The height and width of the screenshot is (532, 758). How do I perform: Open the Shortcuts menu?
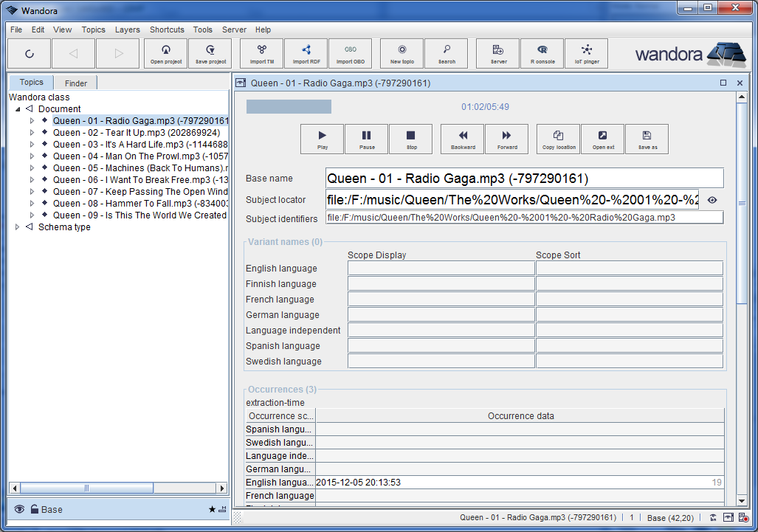[166, 30]
